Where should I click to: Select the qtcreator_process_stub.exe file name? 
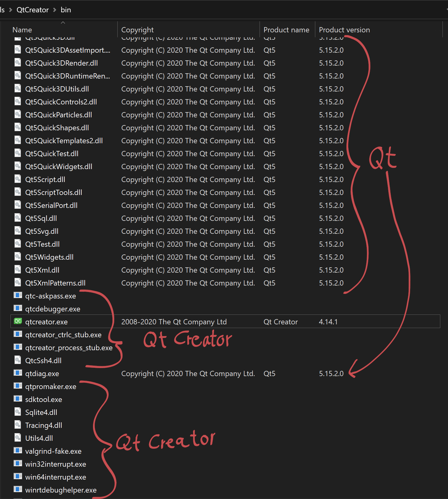coord(69,347)
